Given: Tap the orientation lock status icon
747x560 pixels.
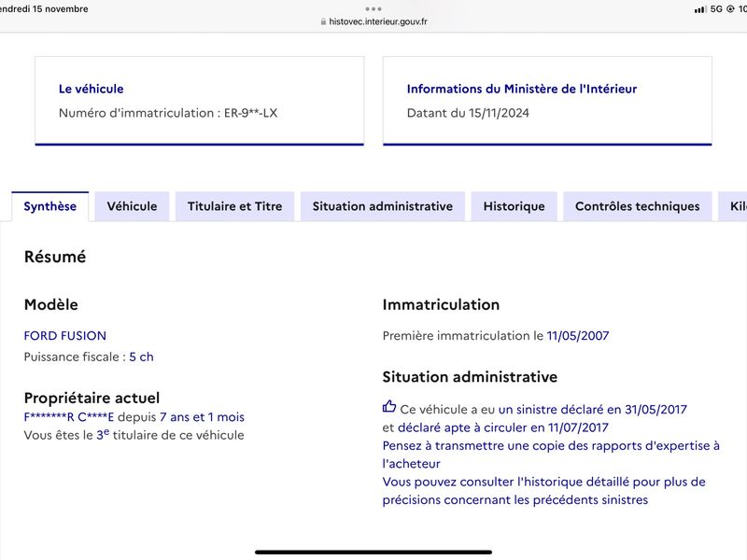Looking at the screenshot, I should 730,9.
